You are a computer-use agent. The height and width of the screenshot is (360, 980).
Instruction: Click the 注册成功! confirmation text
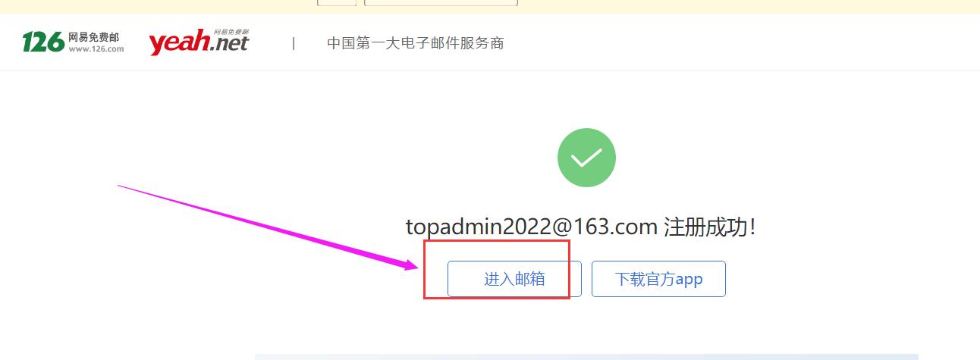click(710, 227)
